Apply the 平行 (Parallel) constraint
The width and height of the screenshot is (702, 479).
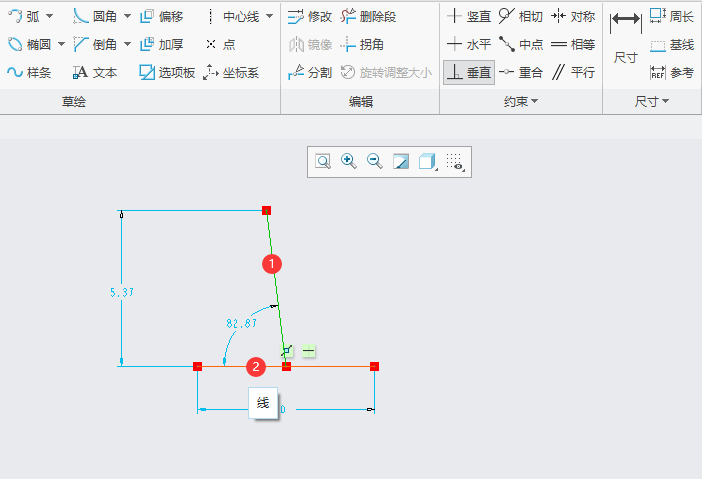(x=573, y=73)
